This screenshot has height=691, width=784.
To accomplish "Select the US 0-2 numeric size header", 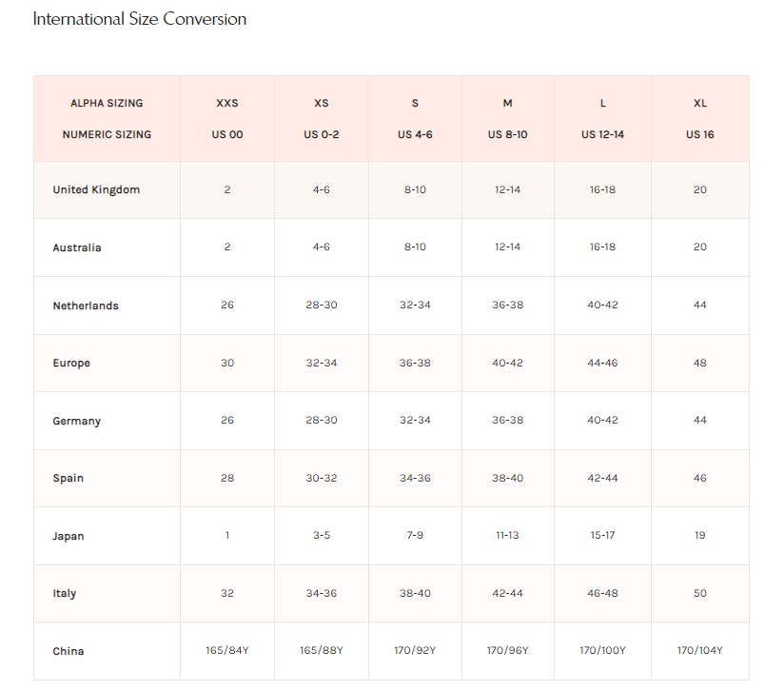I will [322, 134].
